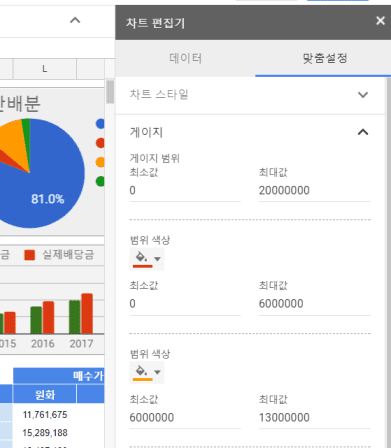This screenshot has height=448, width=391.
Task: Select cell with value 11,761,675
Action: click(x=45, y=415)
